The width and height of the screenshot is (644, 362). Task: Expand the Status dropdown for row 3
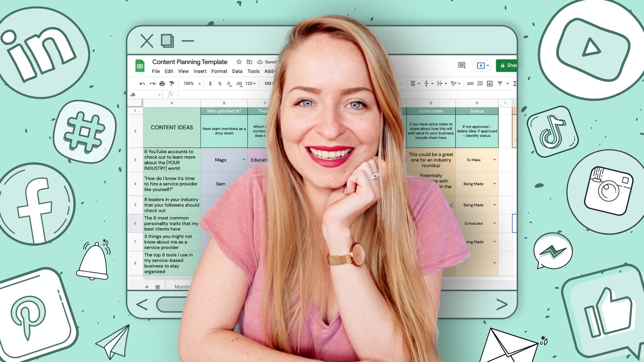tap(494, 160)
